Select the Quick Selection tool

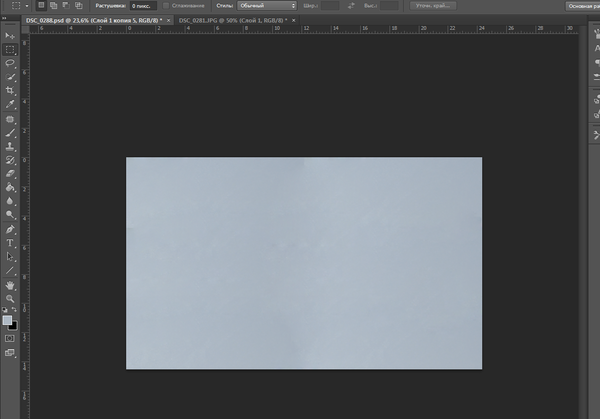[x=10, y=77]
